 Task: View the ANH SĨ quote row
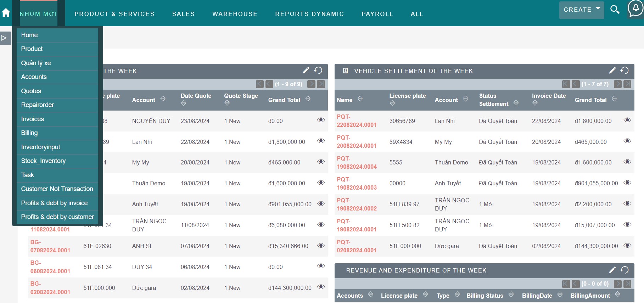(x=321, y=245)
